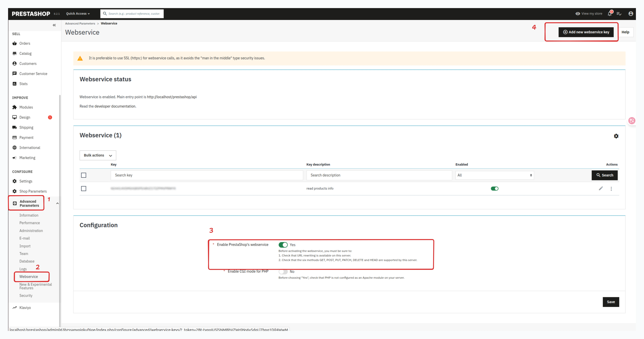Select all keys with header checkbox
The height and width of the screenshot is (339, 644).
tap(84, 175)
